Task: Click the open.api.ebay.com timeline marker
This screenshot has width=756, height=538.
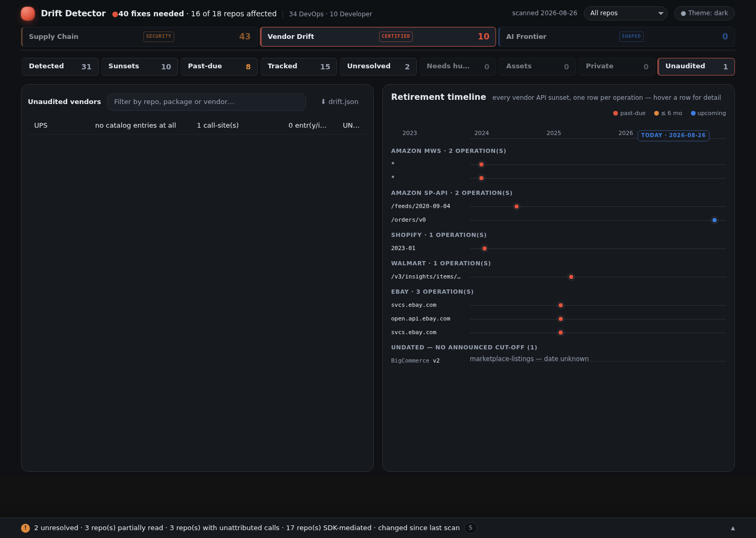Action: click(561, 319)
